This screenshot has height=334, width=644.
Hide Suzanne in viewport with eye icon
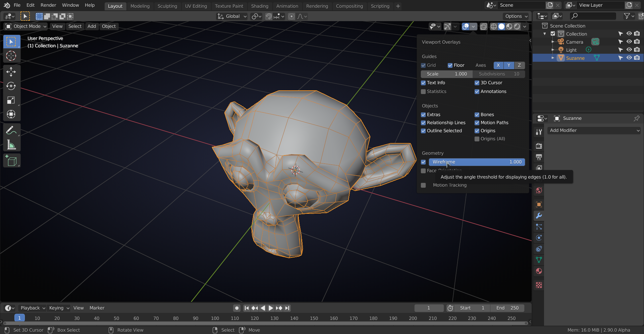pyautogui.click(x=629, y=58)
